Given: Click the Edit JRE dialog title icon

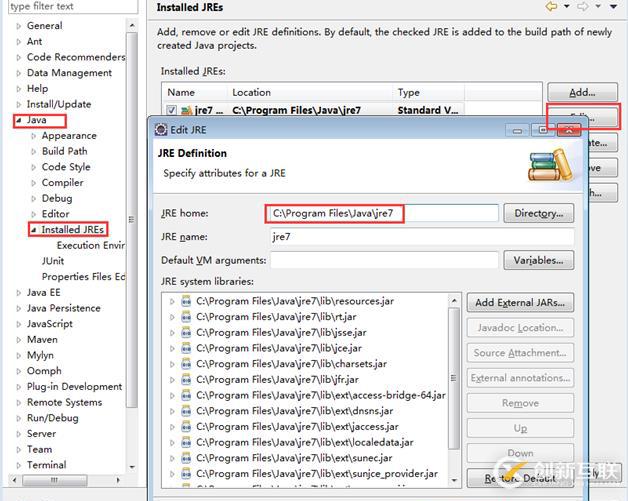Looking at the screenshot, I should [161, 130].
